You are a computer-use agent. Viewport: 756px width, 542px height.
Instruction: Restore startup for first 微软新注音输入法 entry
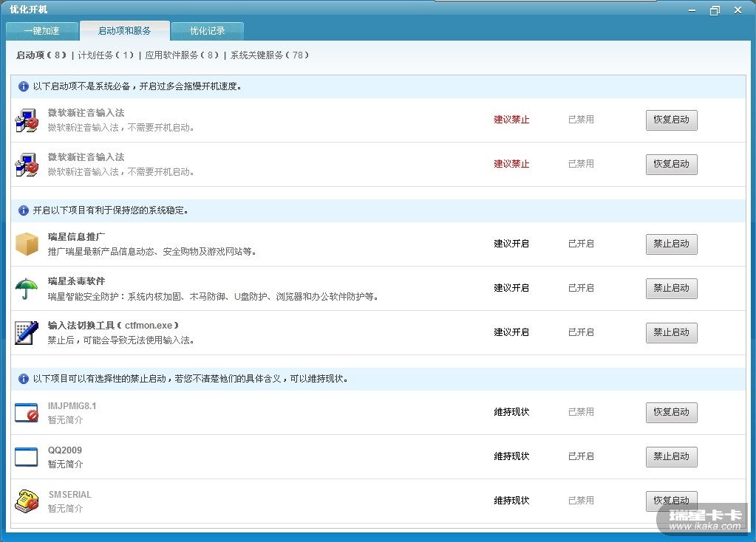click(x=671, y=120)
